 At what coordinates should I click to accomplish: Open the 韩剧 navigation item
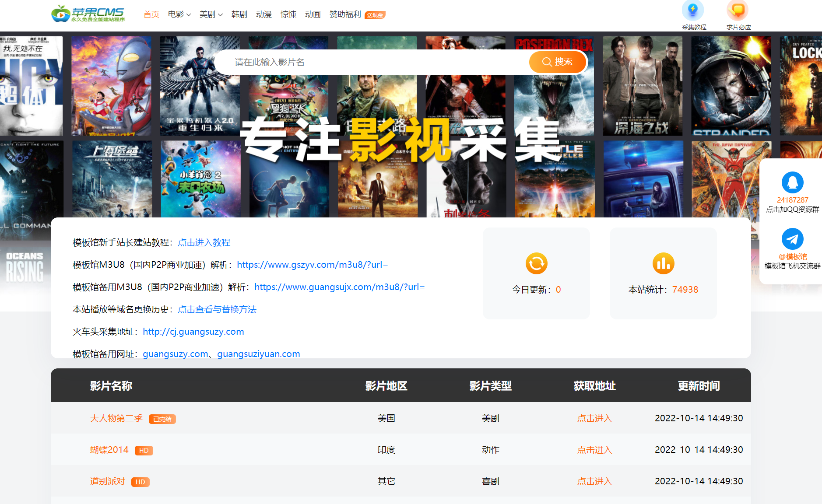(239, 14)
